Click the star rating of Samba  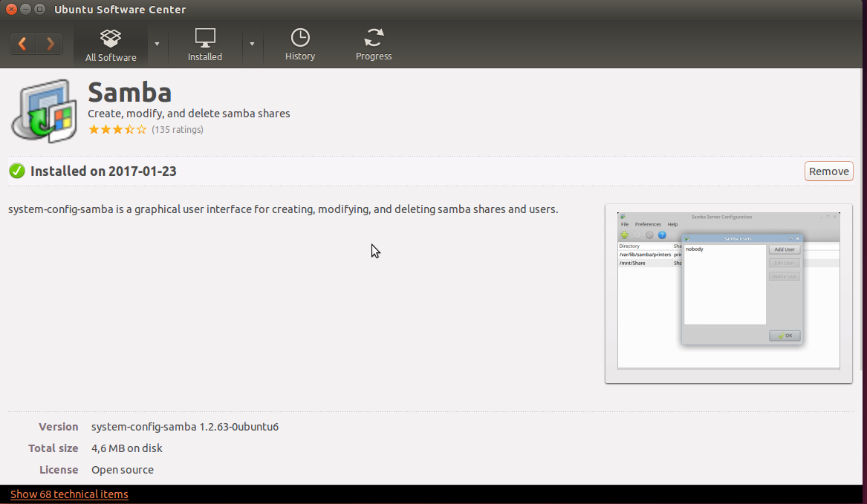(117, 129)
